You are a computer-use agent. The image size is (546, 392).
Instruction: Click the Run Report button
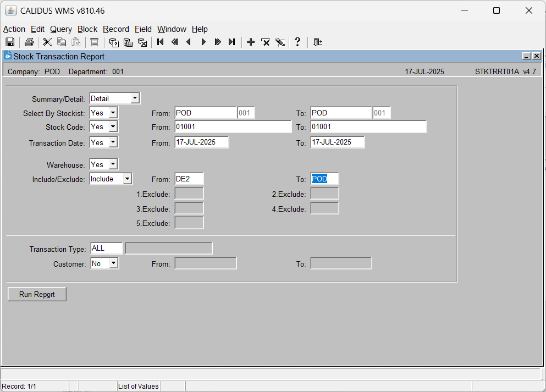click(x=37, y=294)
